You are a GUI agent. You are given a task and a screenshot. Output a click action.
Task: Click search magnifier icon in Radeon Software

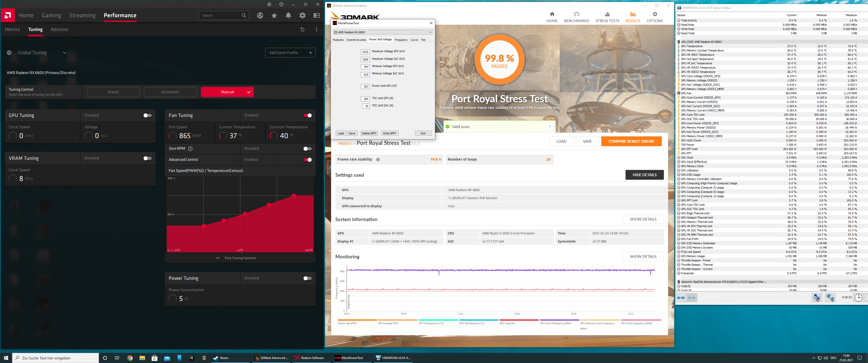click(x=244, y=15)
